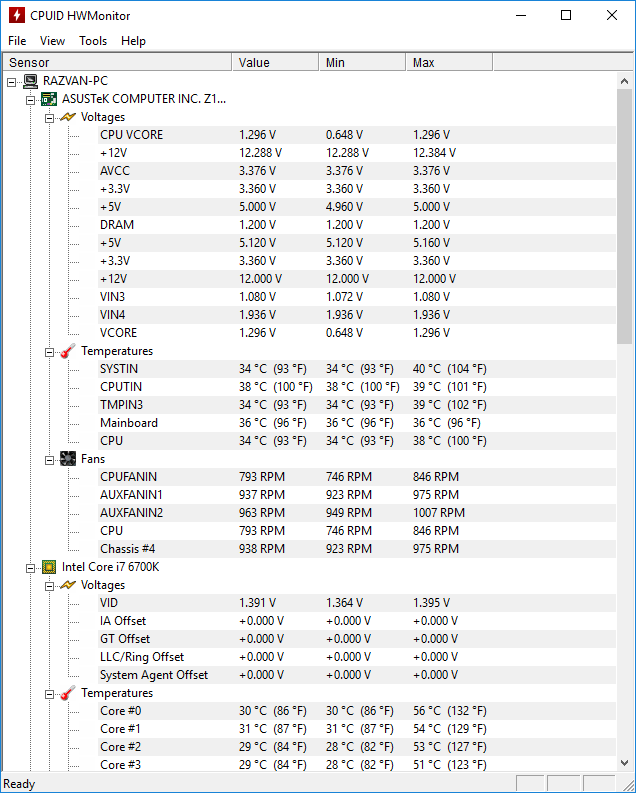
Task: Collapse the ASUSTeK COMPUTER INC. node
Action: point(30,100)
